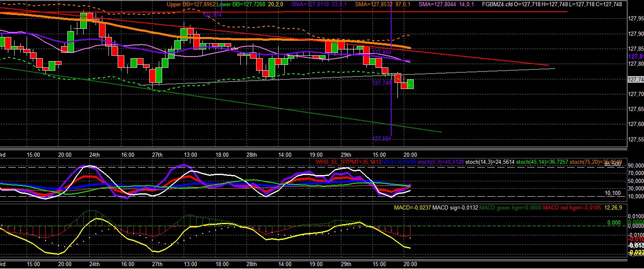Select the latest green candlestick
Screen dimensions: 644x269
point(411,84)
